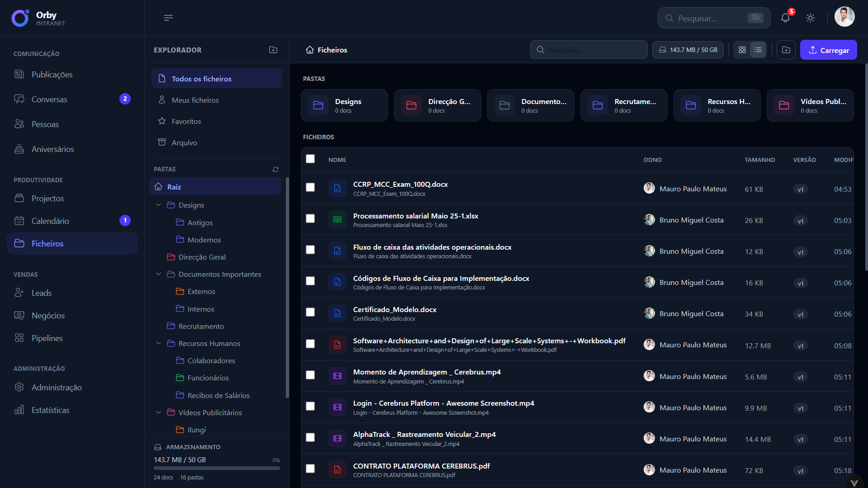This screenshot has height=488, width=868.
Task: Create new folder in Explorador header
Action: [273, 50]
